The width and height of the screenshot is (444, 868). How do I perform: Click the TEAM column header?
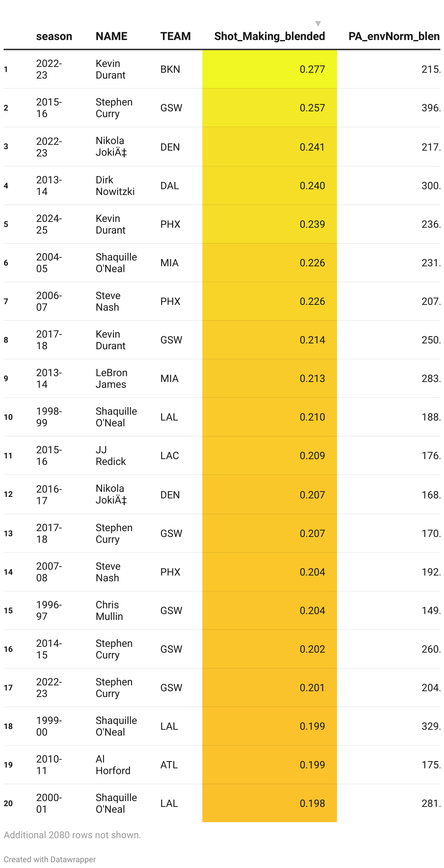pyautogui.click(x=175, y=36)
